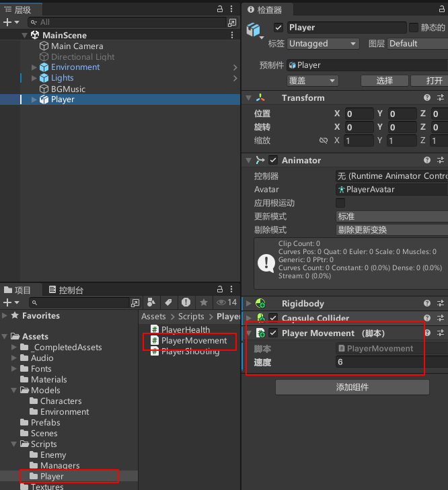Click the Hierarchy add (+) dropdown button
The width and height of the screenshot is (448, 490).
pyautogui.click(x=11, y=22)
